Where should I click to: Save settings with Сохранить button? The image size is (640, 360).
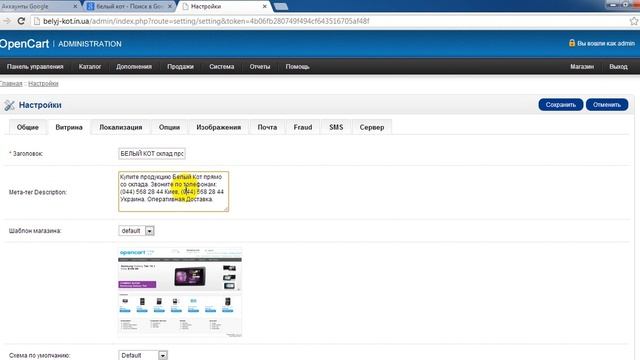(x=561, y=105)
